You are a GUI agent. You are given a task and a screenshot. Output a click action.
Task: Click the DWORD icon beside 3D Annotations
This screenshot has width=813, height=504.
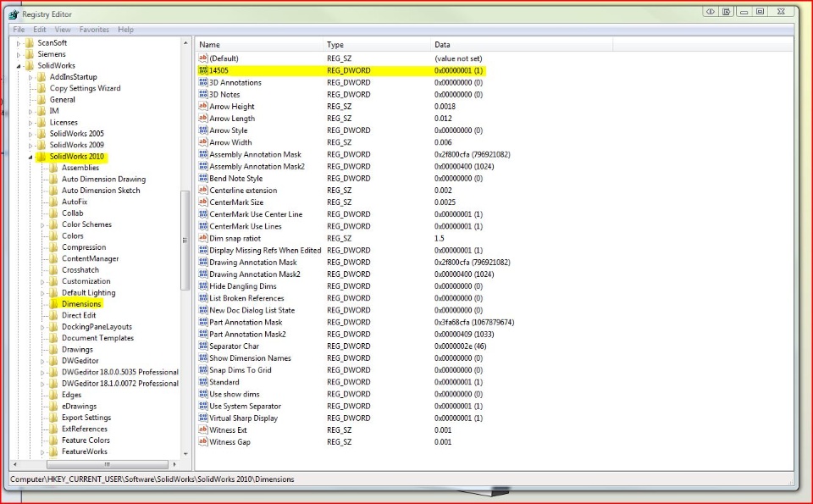coord(203,82)
